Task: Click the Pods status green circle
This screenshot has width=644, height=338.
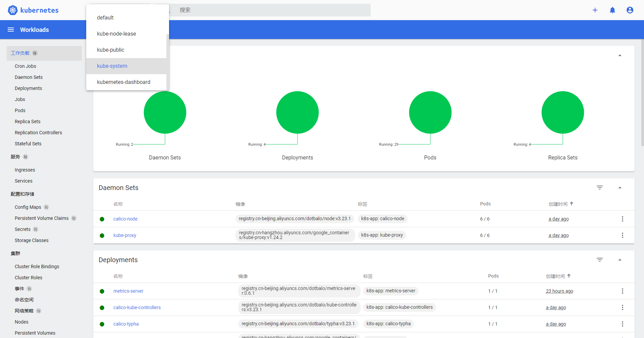Action: pyautogui.click(x=430, y=112)
